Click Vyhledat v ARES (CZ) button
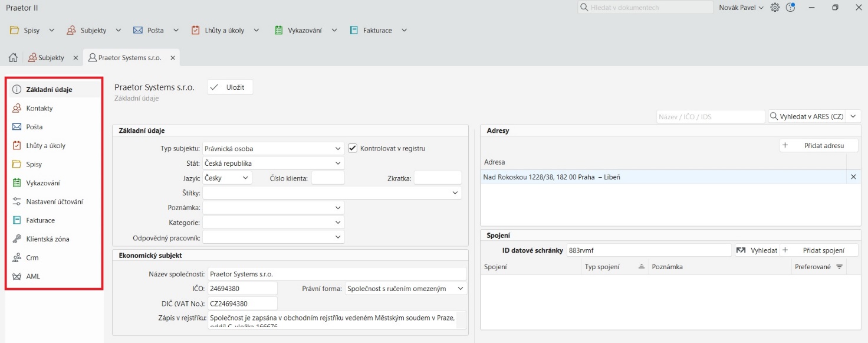 tap(806, 117)
